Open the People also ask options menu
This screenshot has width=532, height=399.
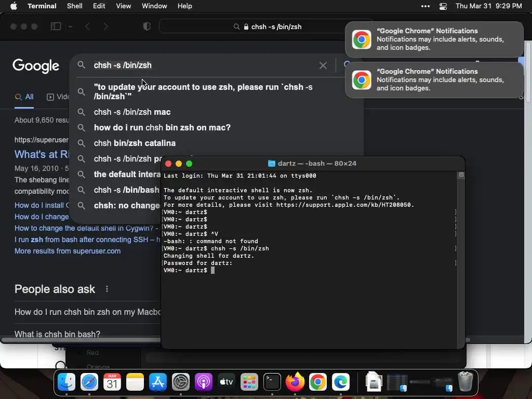(x=107, y=289)
